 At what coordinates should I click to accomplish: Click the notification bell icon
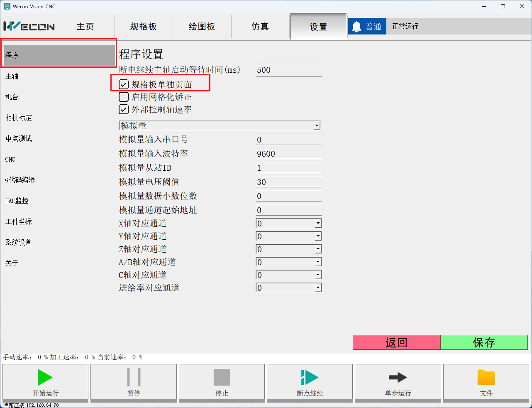coord(356,27)
